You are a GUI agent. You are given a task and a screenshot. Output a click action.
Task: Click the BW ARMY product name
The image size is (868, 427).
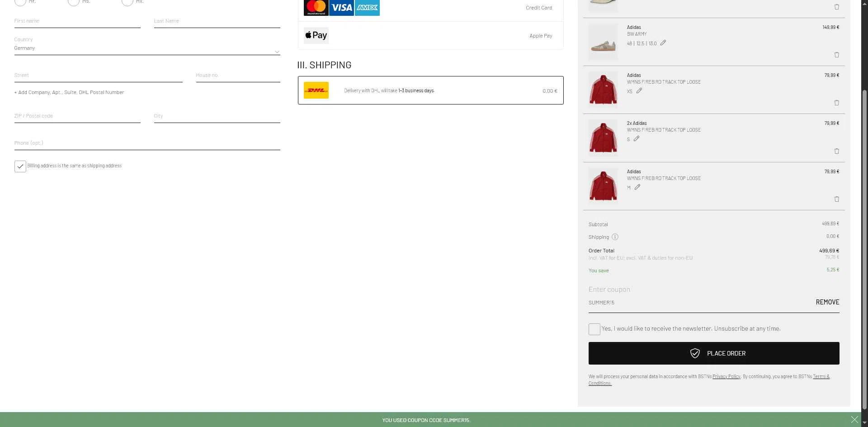point(637,34)
